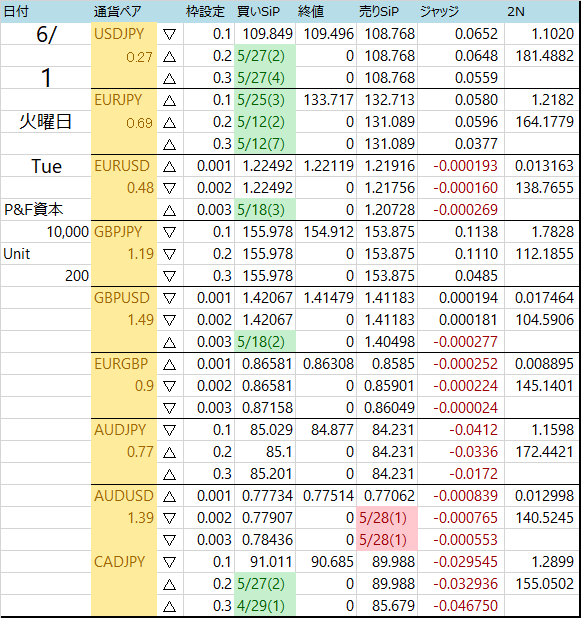
Task: Select closing price 90.685
Action: coord(326,562)
